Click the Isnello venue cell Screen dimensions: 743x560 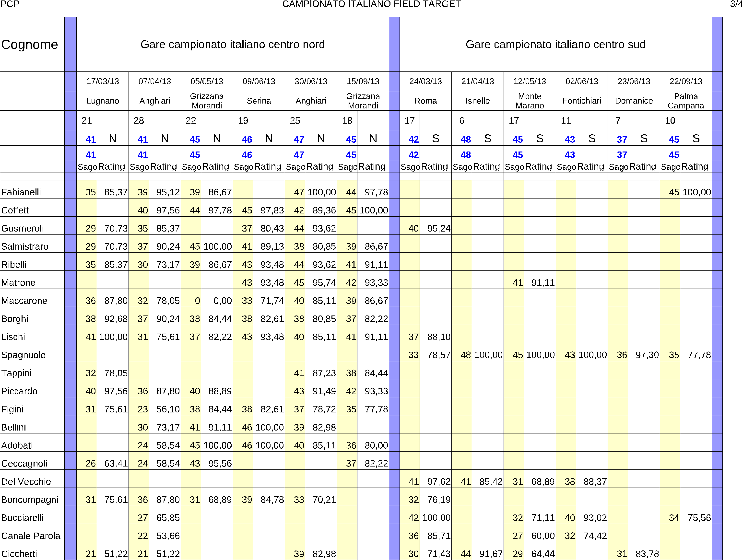[x=477, y=101]
